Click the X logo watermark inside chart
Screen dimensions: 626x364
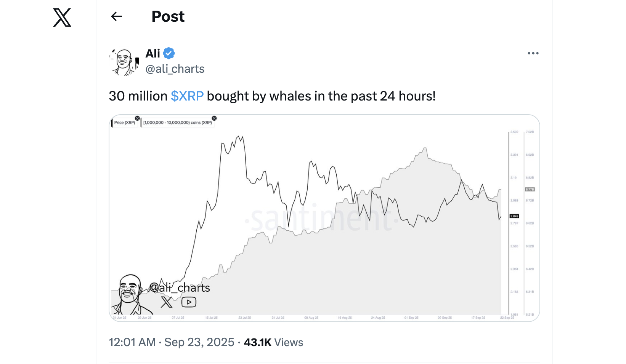tap(167, 302)
